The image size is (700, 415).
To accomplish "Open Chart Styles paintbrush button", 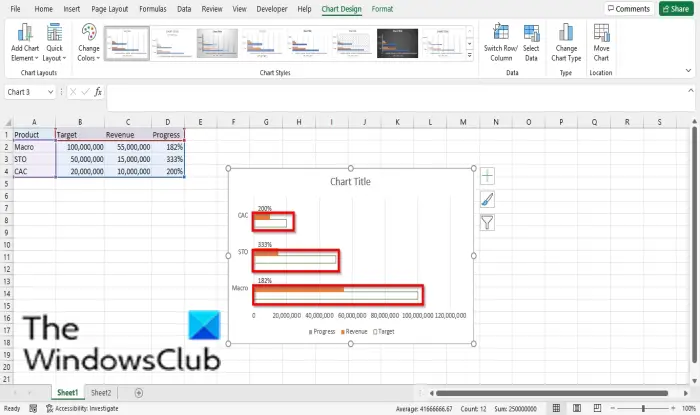I will click(x=487, y=199).
